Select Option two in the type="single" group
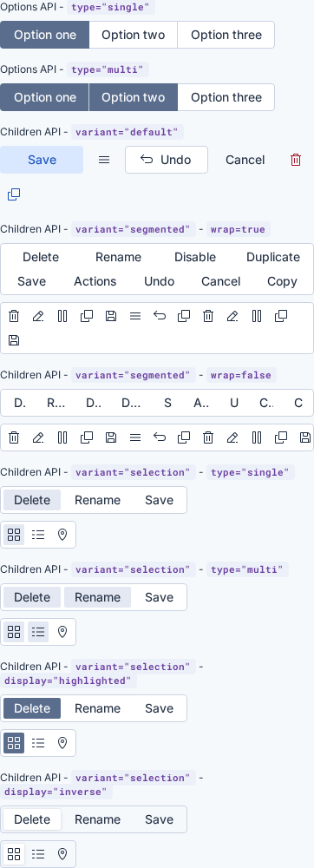Screen dimensions: 314x868 [134, 35]
